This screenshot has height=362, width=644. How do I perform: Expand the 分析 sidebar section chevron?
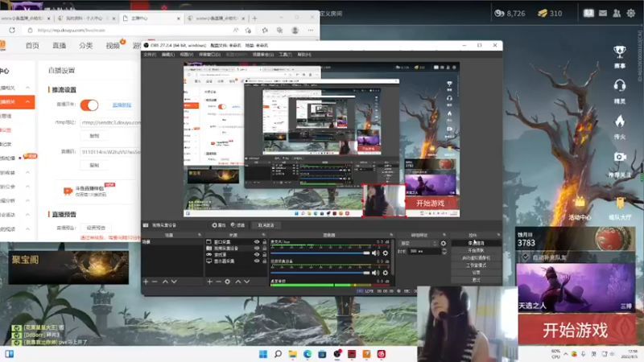27,200
